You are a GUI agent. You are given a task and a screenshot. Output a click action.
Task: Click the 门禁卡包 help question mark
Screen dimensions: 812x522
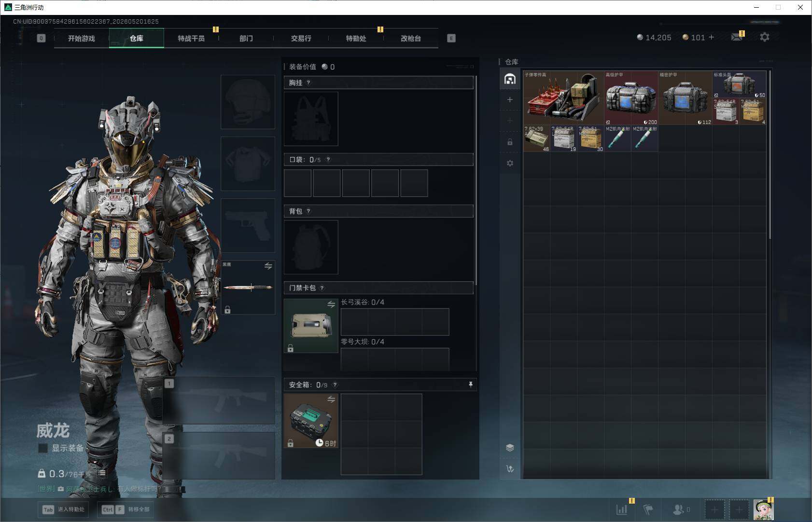tap(322, 288)
